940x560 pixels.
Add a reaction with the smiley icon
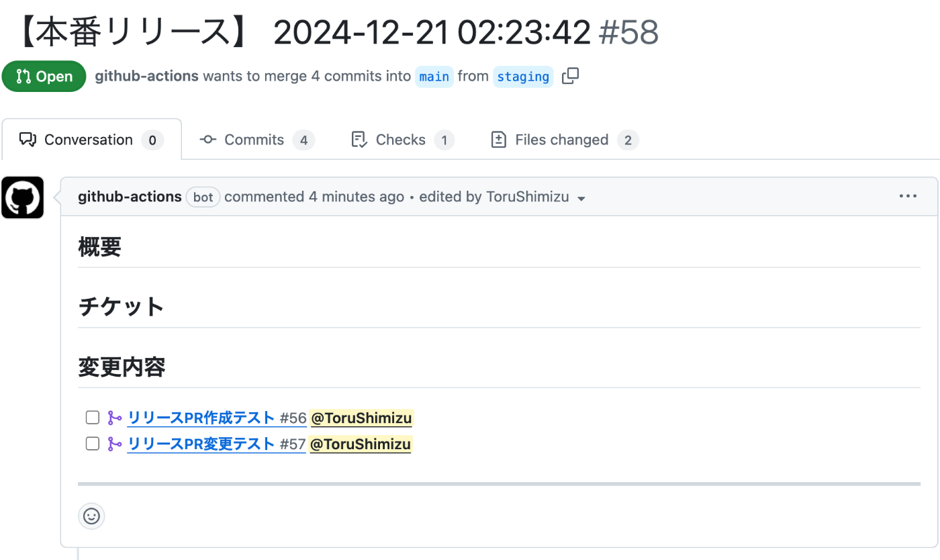91,516
